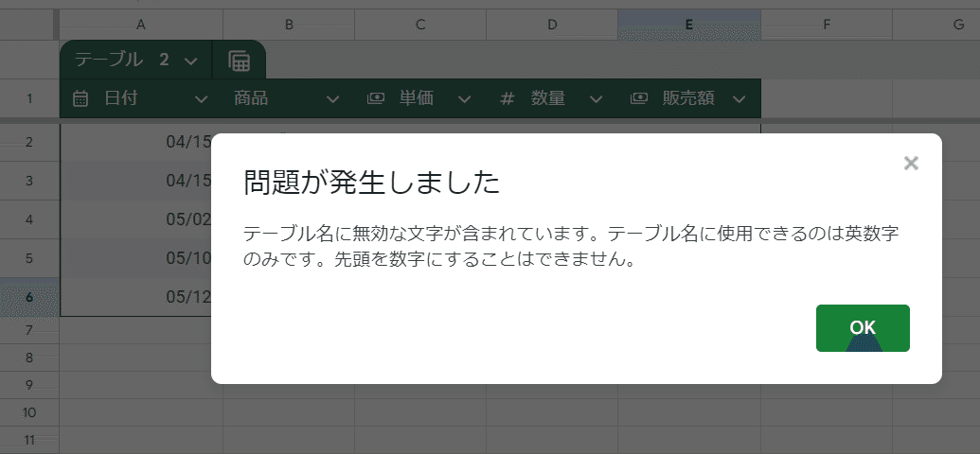Select row 7 header
This screenshot has height=454, width=980.
(x=29, y=330)
